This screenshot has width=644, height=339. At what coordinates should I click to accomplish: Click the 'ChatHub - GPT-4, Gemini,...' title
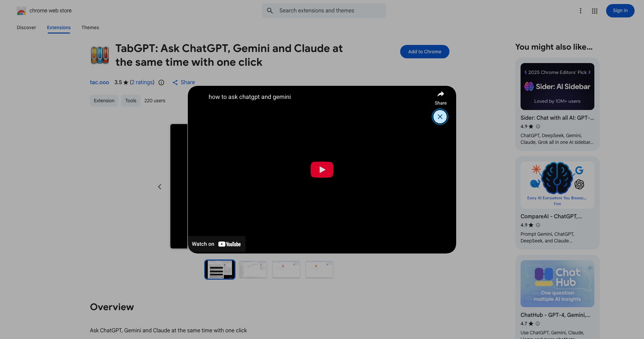click(555, 315)
